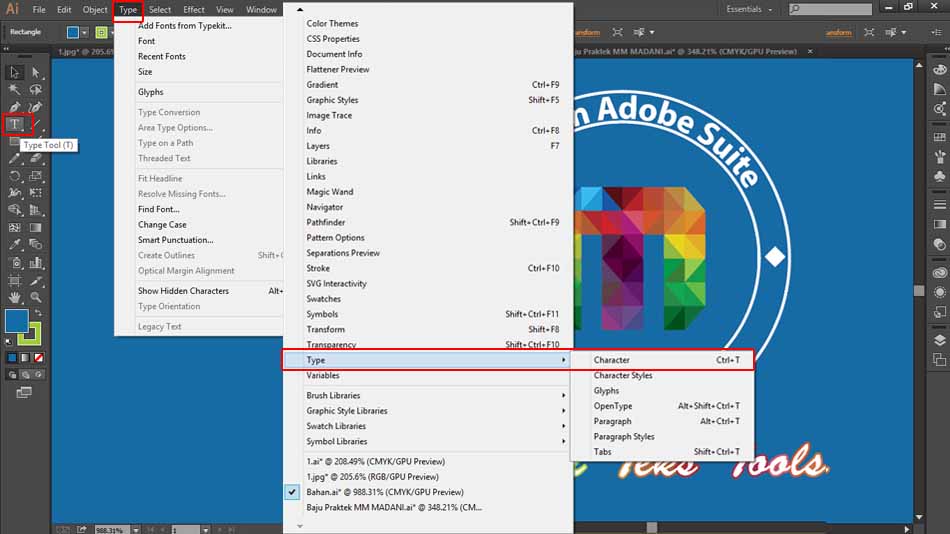Select the Gradient tool in toolbar

point(36,228)
